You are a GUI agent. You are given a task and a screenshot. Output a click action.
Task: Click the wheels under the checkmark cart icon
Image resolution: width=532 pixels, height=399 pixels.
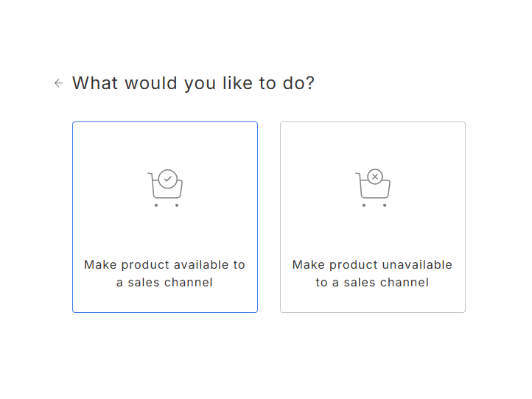tap(167, 205)
